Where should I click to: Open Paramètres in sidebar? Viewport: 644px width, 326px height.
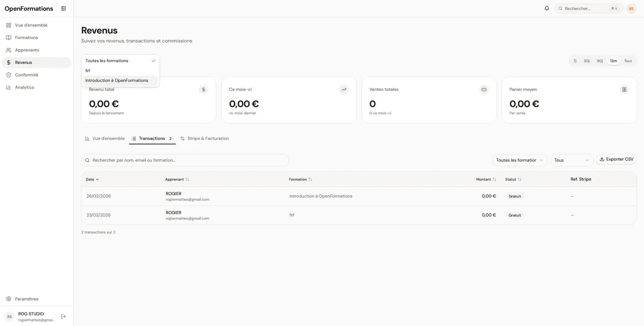(x=37, y=299)
